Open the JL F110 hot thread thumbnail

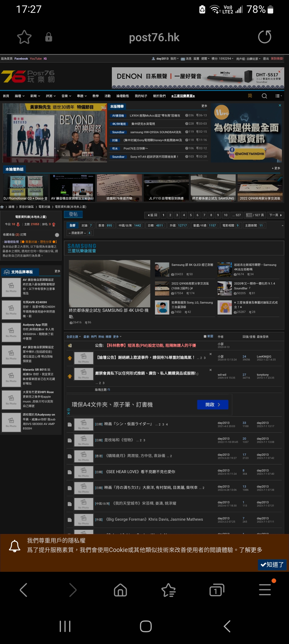[x=166, y=188]
